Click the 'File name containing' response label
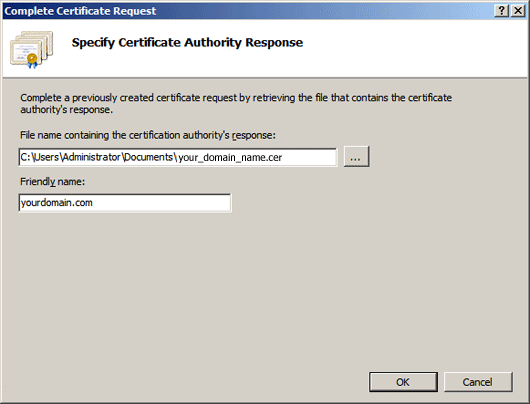 (148, 135)
